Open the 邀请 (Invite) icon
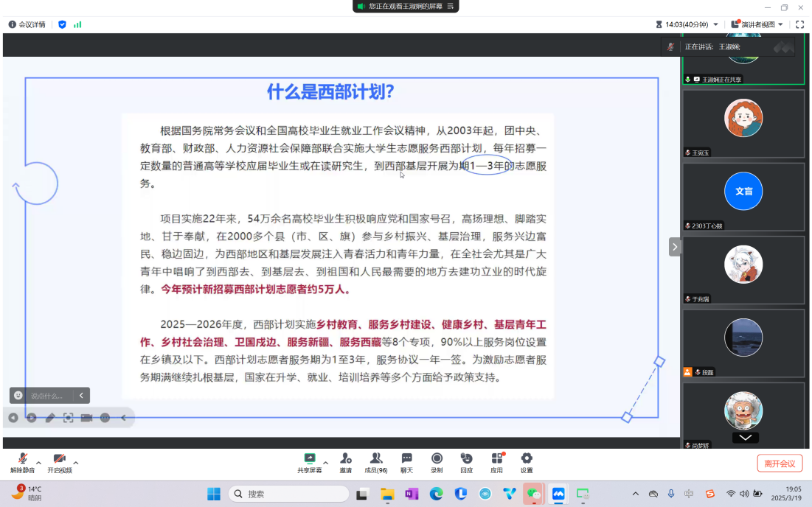 click(x=346, y=459)
